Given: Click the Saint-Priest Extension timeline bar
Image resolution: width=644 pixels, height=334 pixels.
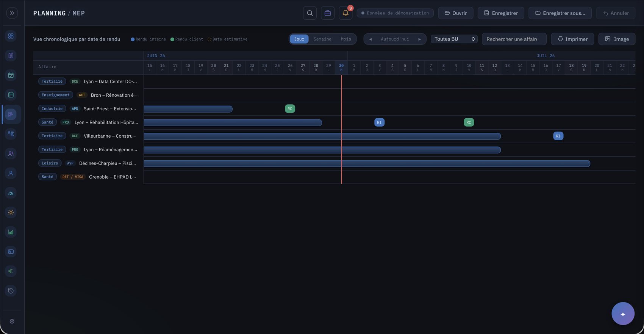Looking at the screenshot, I should 188,109.
